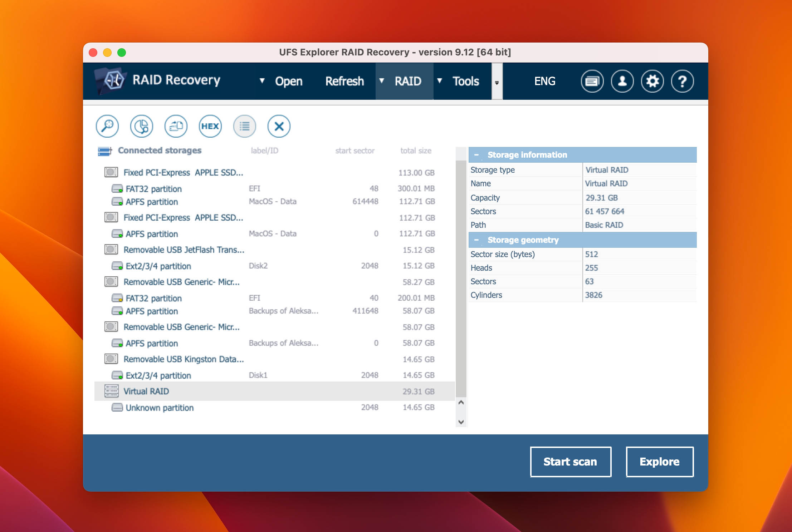The image size is (792, 532).
Task: Open settings gear icon
Action: pyautogui.click(x=652, y=81)
